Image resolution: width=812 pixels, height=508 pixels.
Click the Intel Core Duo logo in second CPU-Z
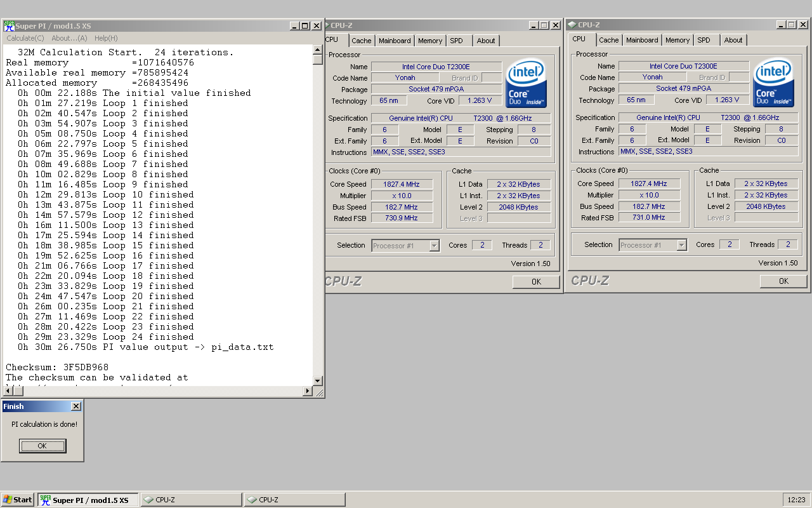[773, 83]
